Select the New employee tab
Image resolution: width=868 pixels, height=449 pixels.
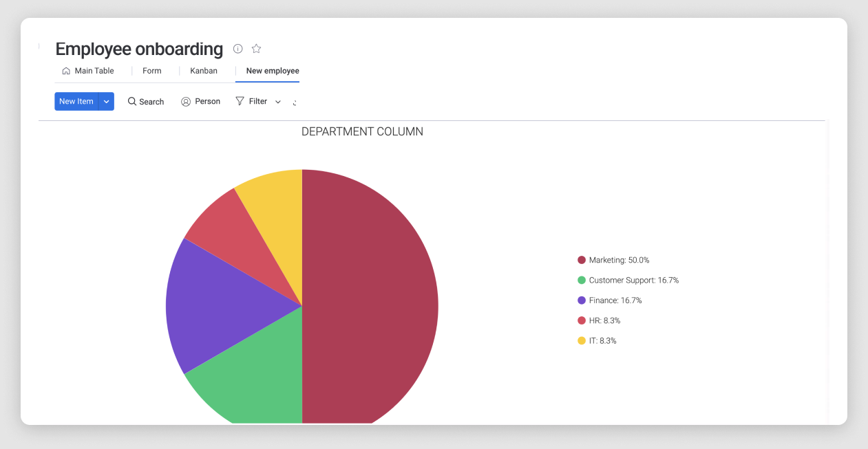(x=273, y=71)
